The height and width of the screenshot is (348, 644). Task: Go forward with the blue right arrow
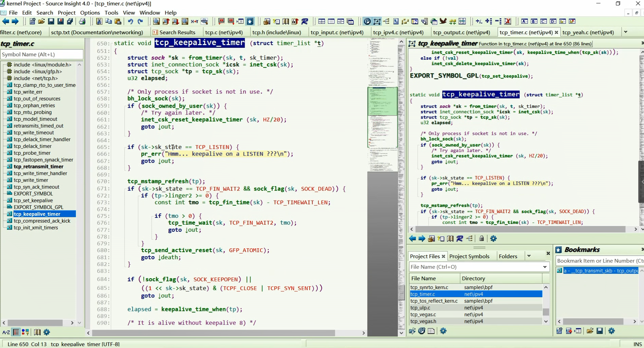tap(15, 21)
